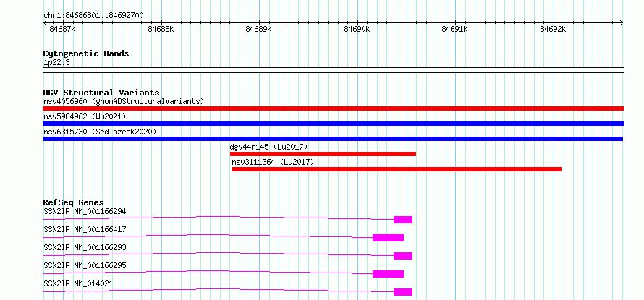Click the 84692k ruler tick label
The width and height of the screenshot is (644, 300).
click(553, 29)
